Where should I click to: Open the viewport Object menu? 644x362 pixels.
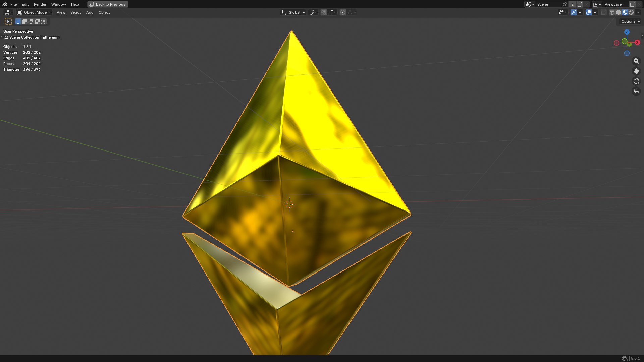click(x=104, y=12)
